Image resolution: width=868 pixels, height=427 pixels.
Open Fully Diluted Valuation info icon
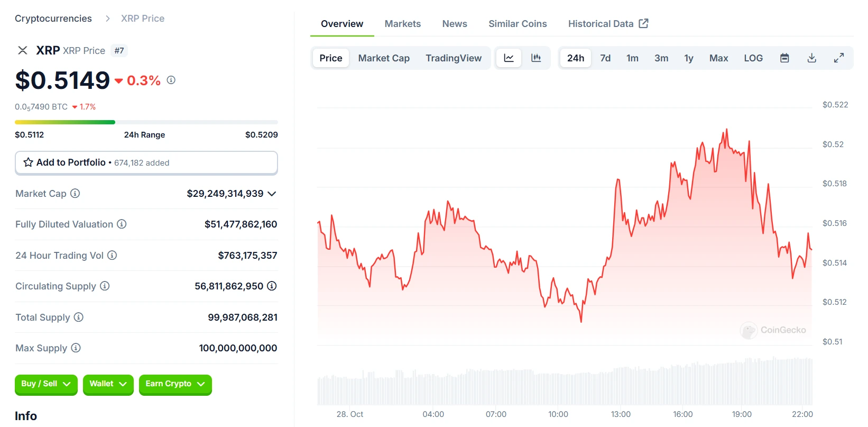coord(122,224)
